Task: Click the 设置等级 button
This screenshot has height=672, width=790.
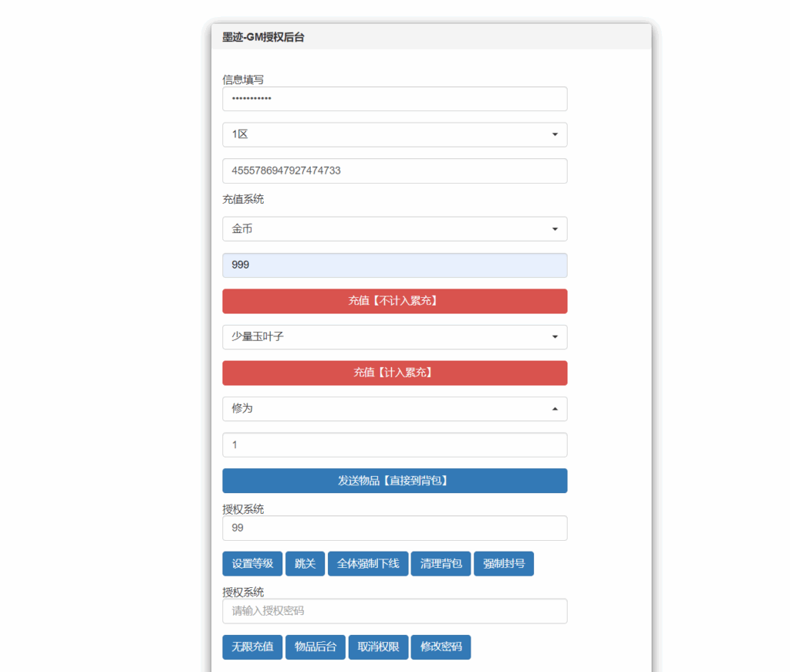Action: tap(252, 563)
